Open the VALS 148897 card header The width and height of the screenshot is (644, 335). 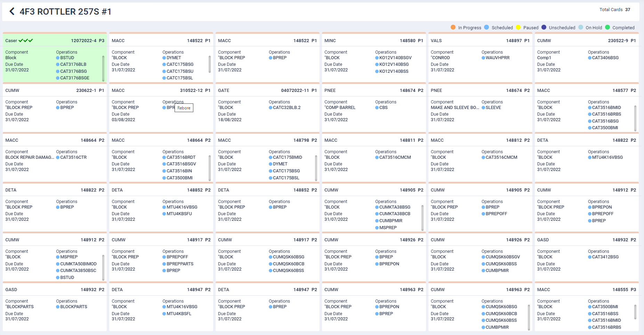(x=480, y=41)
